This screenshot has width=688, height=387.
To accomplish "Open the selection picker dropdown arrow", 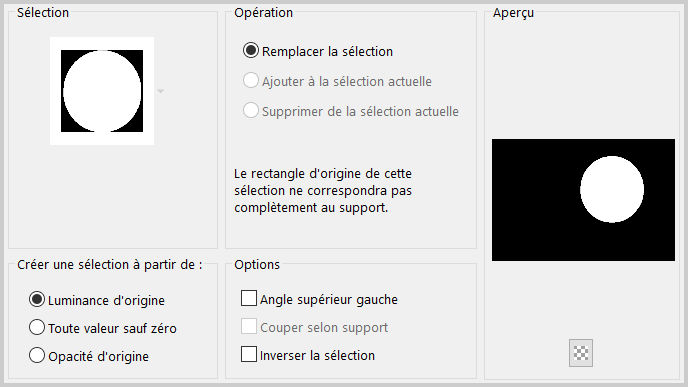I will point(161,91).
